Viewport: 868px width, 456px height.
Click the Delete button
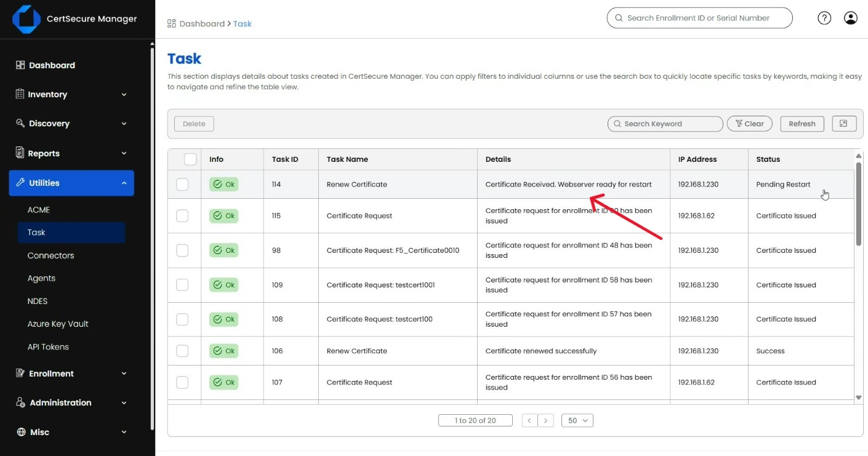(194, 124)
